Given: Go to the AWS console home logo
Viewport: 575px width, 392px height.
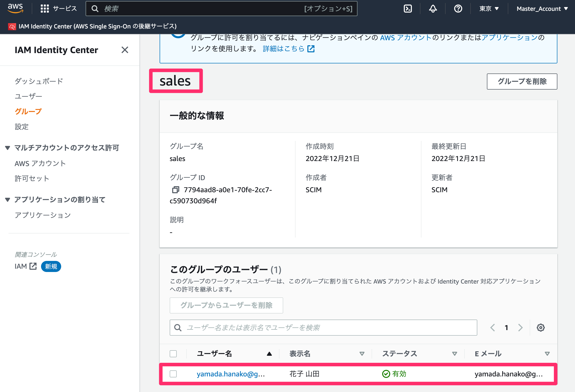Looking at the screenshot, I should click(x=15, y=8).
